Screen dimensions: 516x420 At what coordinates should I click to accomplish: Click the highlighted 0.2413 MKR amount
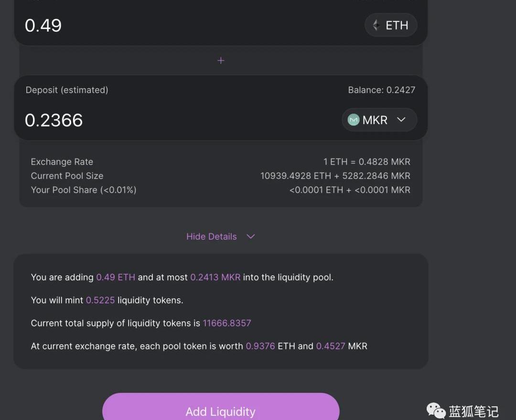(x=215, y=277)
